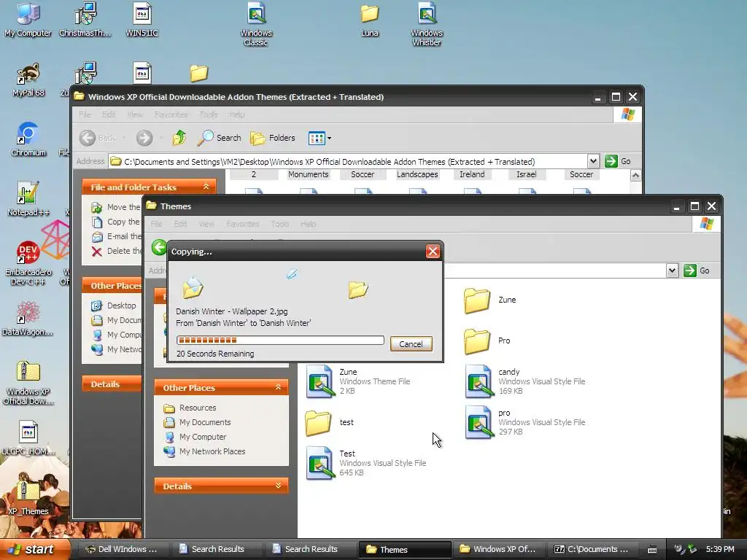Image resolution: width=747 pixels, height=560 pixels.
Task: Cancel the copying operation
Action: pos(411,344)
